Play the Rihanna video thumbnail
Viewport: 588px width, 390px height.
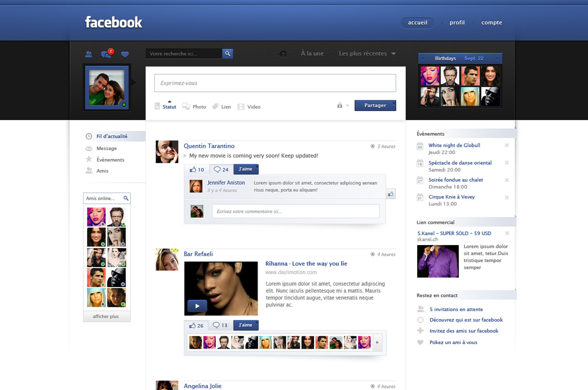tap(197, 306)
